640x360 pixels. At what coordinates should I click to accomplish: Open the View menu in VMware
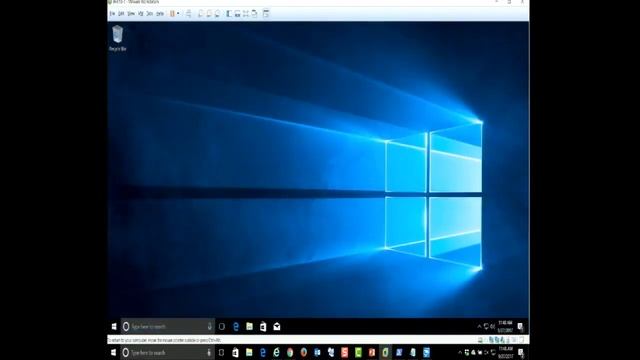(x=131, y=13)
